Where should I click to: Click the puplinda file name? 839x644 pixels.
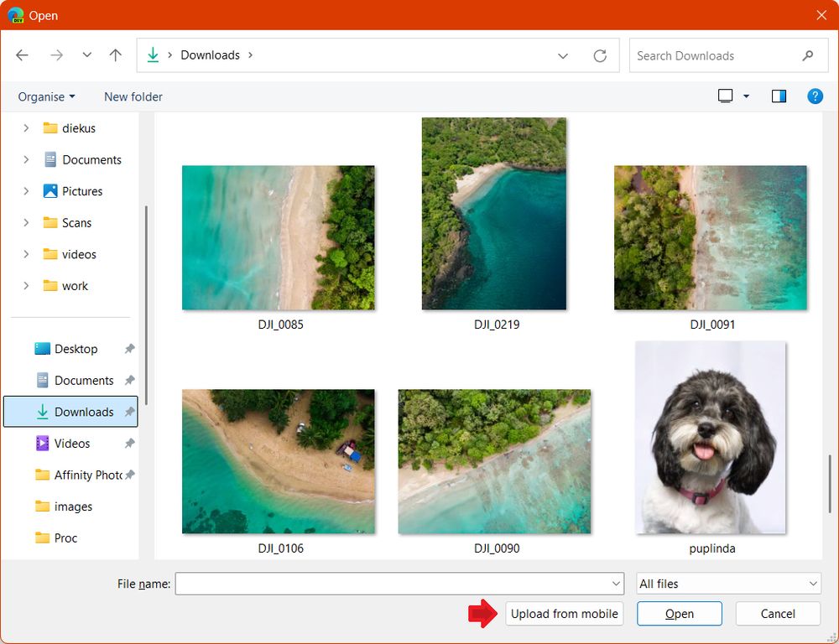tap(712, 548)
